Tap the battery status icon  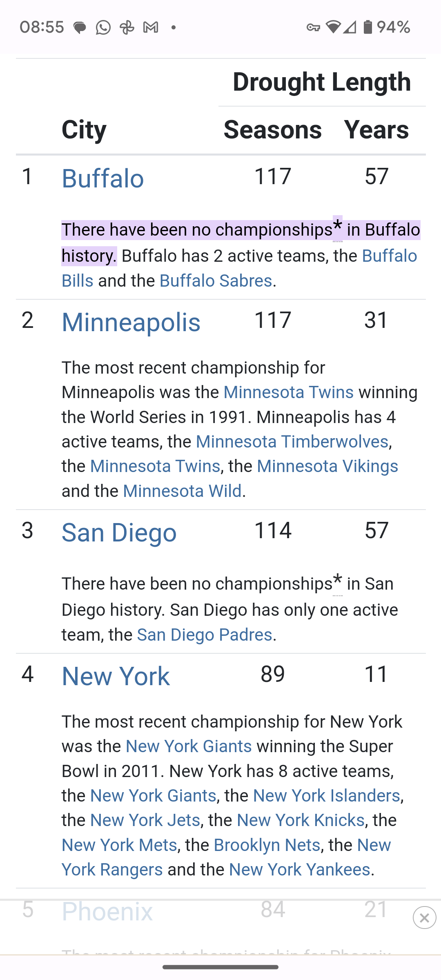pyautogui.click(x=367, y=27)
